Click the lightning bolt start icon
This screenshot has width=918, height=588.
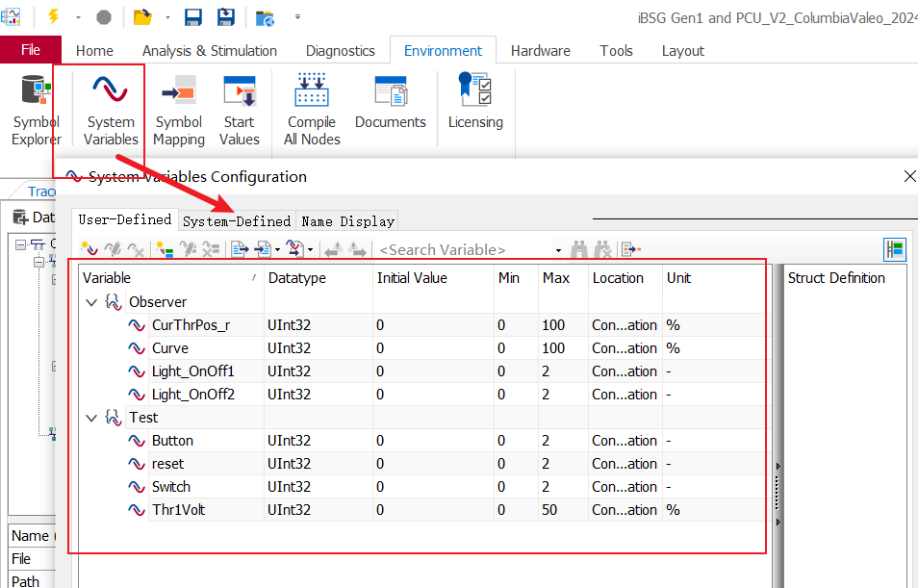53,17
